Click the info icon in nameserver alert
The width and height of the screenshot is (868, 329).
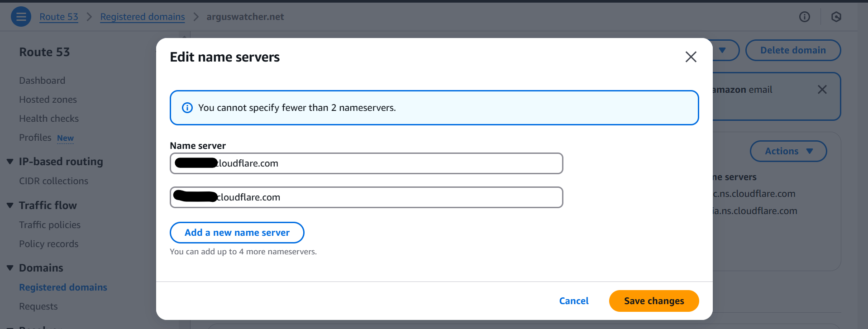tap(187, 108)
